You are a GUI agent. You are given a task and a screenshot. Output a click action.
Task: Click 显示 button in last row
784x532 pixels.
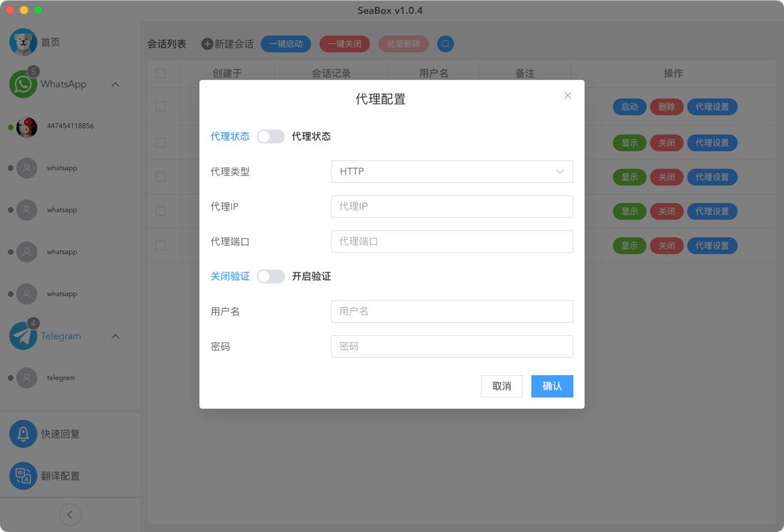pos(629,246)
